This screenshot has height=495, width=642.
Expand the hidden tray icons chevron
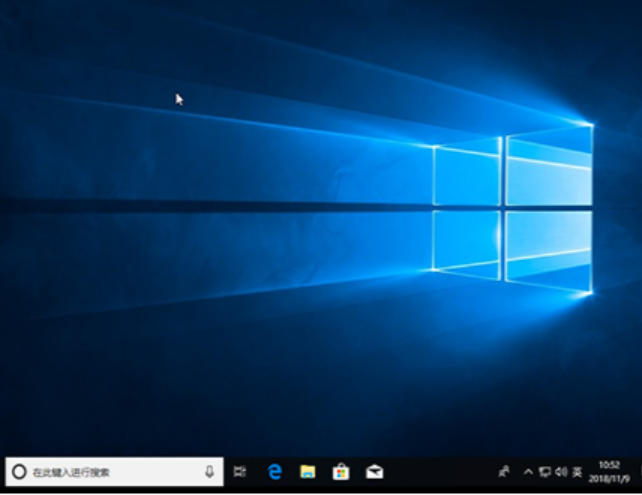[528, 471]
